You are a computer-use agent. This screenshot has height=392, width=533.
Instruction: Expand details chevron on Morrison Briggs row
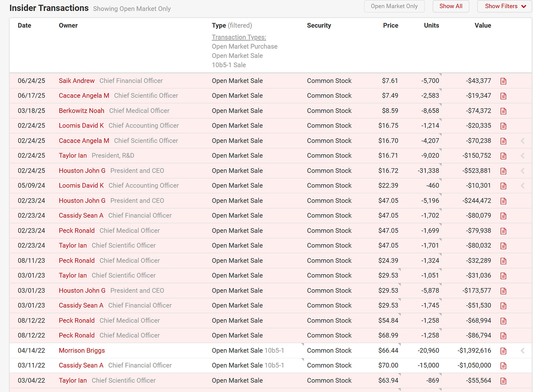tap(522, 351)
